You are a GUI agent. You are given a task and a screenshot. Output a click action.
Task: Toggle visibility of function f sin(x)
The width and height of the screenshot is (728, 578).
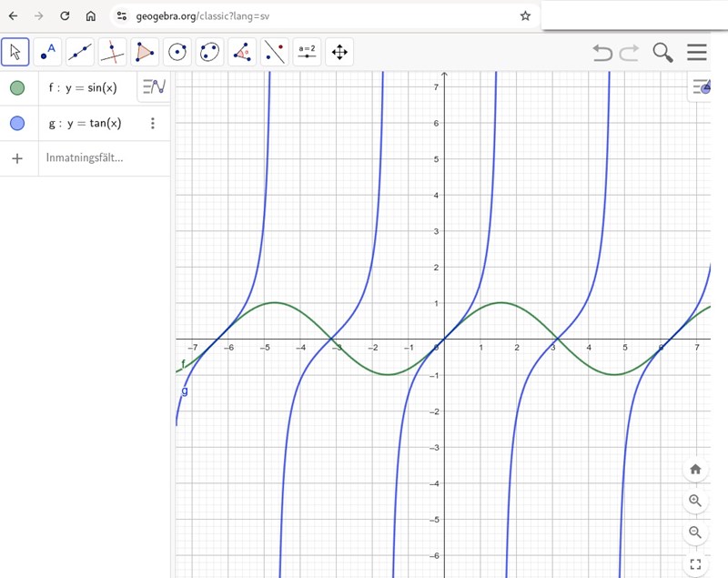click(17, 88)
